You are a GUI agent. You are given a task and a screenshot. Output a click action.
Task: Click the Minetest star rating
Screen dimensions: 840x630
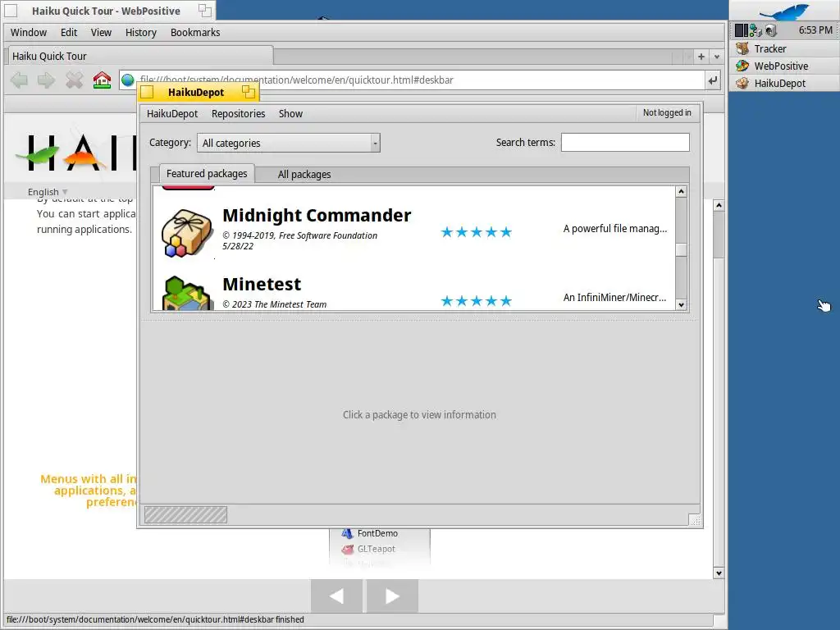tap(477, 301)
